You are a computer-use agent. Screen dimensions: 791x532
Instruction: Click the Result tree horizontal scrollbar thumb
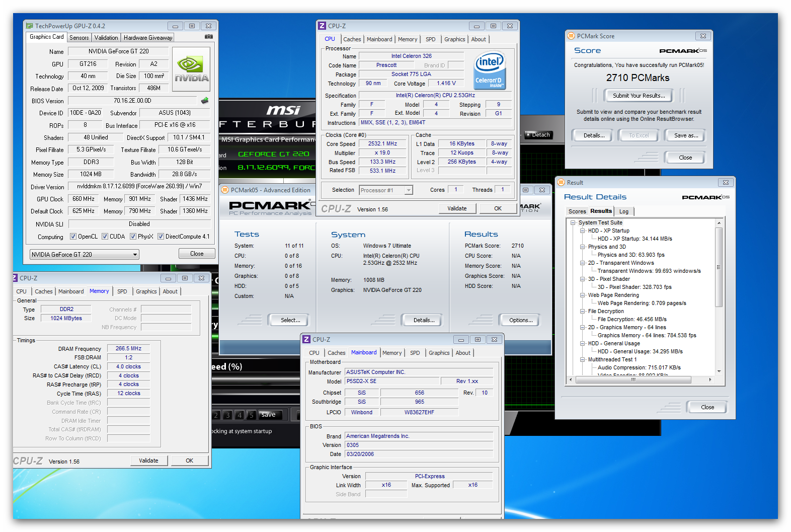pyautogui.click(x=633, y=379)
